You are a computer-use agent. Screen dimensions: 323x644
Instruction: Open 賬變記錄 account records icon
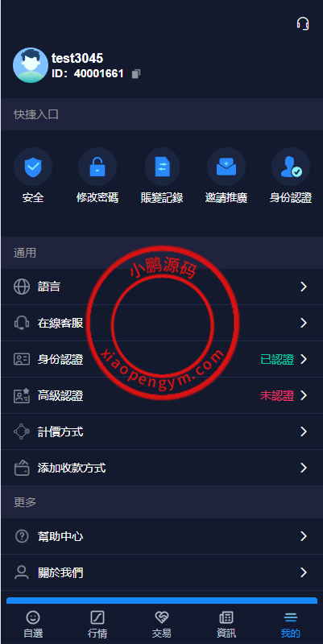pyautogui.click(x=162, y=167)
